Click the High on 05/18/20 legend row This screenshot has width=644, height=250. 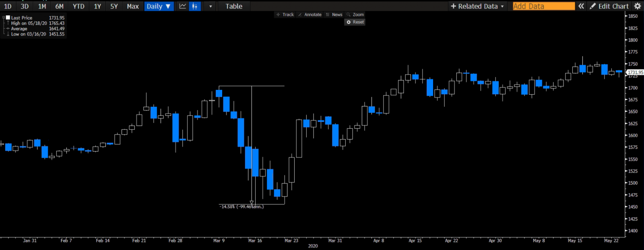pos(35,23)
